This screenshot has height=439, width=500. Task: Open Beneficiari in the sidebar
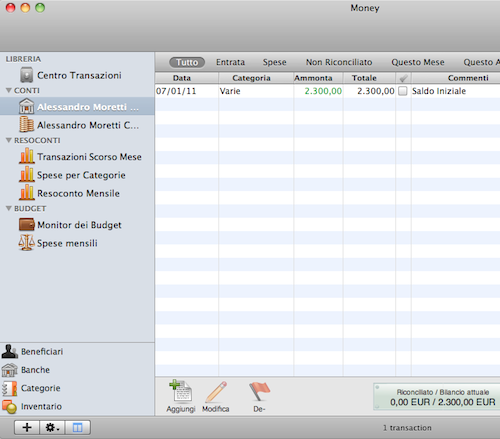[32, 351]
